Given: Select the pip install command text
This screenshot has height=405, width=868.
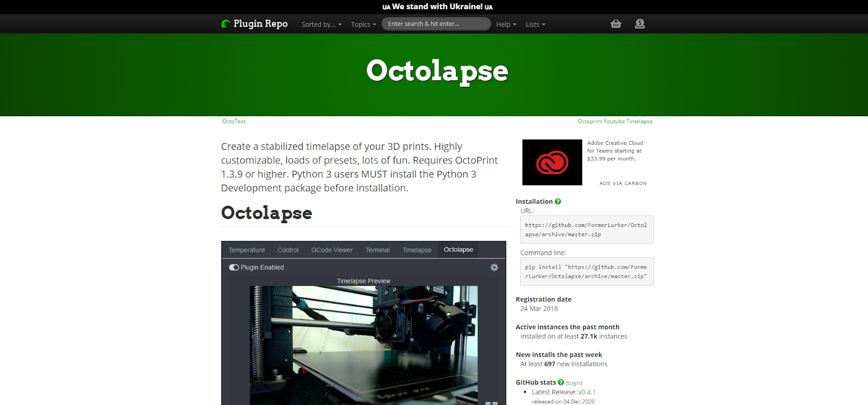Looking at the screenshot, I should 586,271.
